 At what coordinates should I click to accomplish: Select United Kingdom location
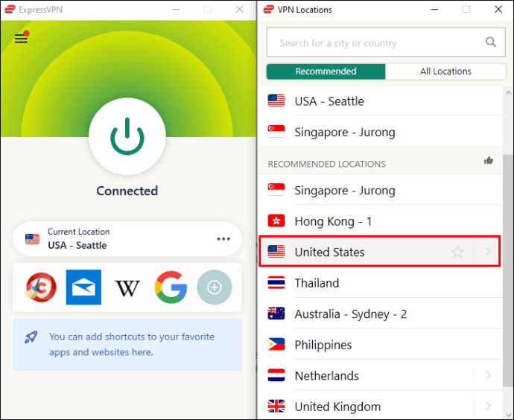380,407
